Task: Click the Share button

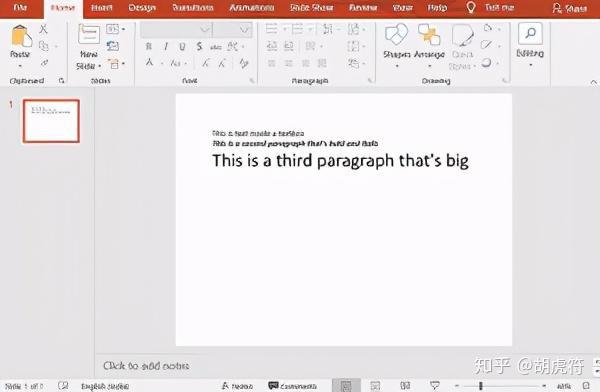Action: click(x=570, y=8)
